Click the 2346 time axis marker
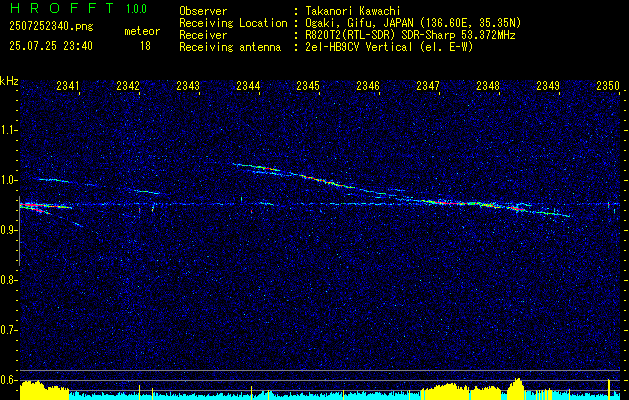Image resolution: width=629 pixels, height=400 pixels. pos(368,85)
